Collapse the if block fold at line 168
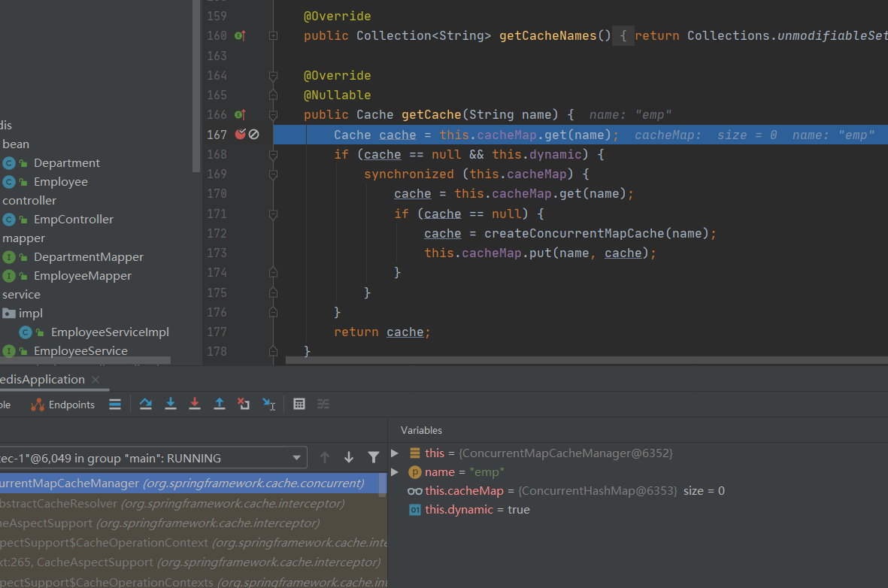888x588 pixels. click(x=273, y=154)
